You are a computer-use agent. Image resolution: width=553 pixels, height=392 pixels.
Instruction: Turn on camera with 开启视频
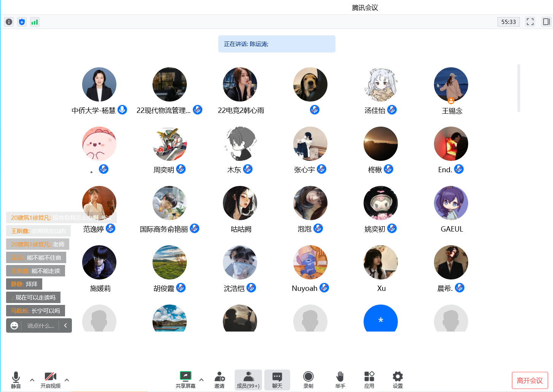coord(50,379)
